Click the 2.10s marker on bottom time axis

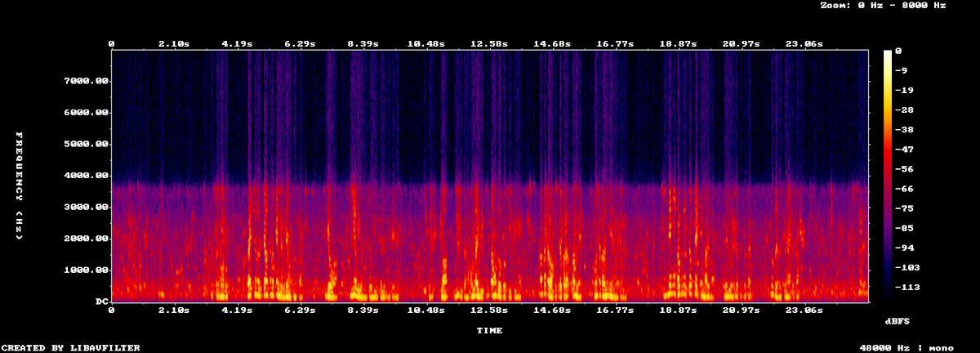pyautogui.click(x=174, y=311)
